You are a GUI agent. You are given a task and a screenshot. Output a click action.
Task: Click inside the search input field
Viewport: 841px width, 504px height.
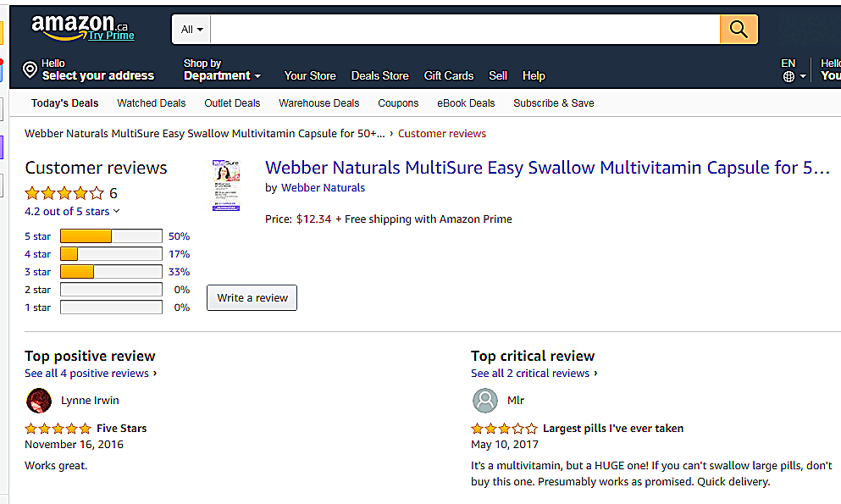pos(464,30)
